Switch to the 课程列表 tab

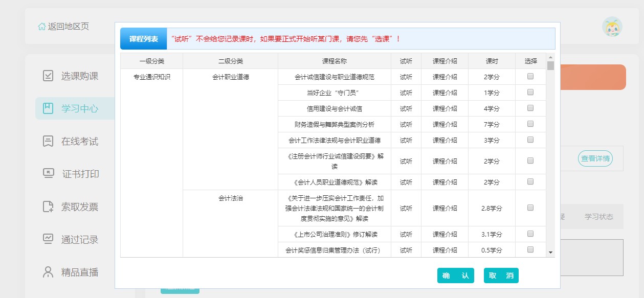[143, 38]
